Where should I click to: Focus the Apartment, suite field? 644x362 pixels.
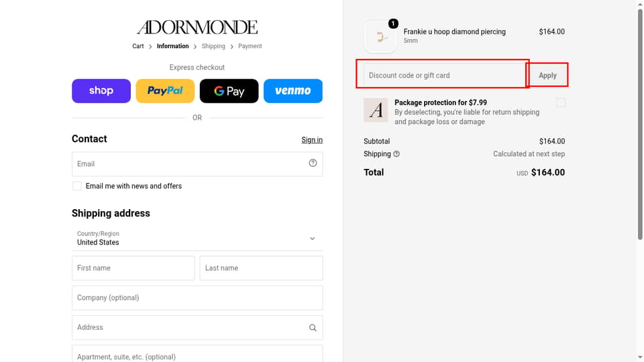point(197,354)
